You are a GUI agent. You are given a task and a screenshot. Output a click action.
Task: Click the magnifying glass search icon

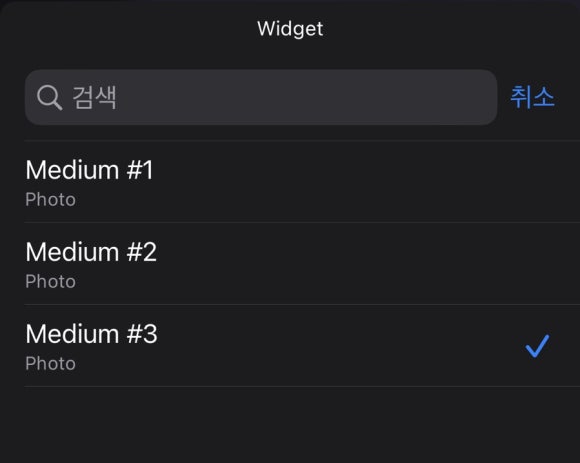[49, 98]
